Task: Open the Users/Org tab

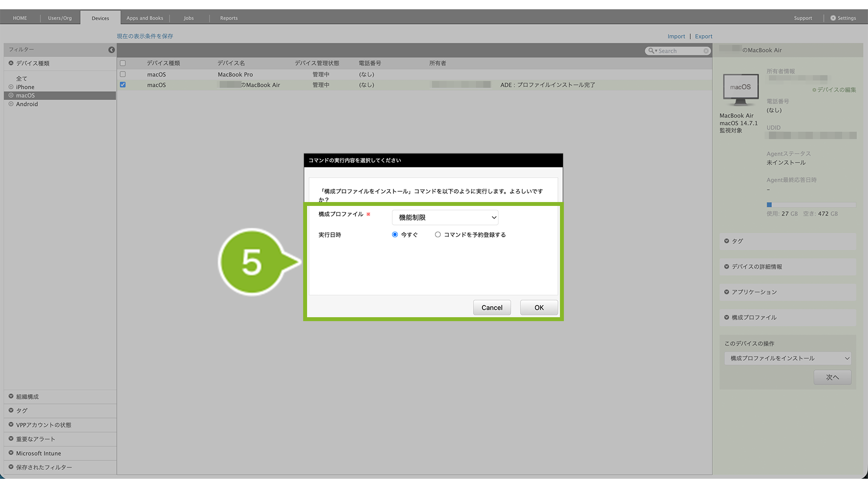Action: [60, 18]
